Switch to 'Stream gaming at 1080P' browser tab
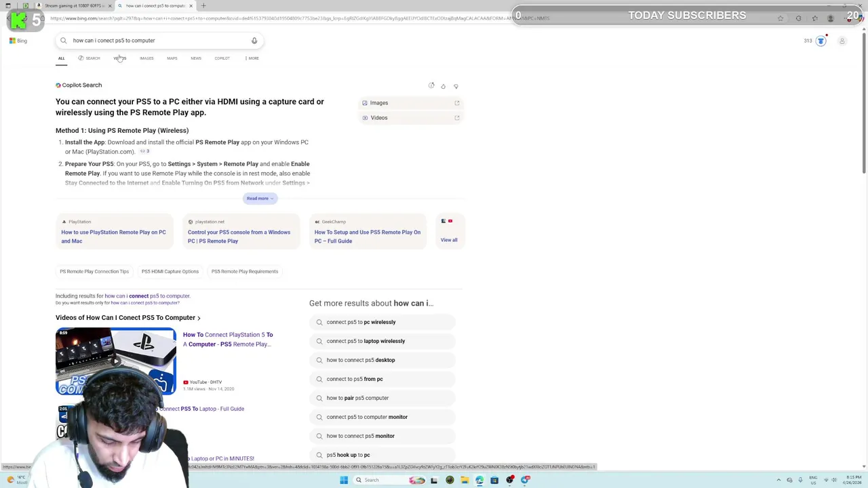Viewport: 868px width, 488px height. pos(73,5)
